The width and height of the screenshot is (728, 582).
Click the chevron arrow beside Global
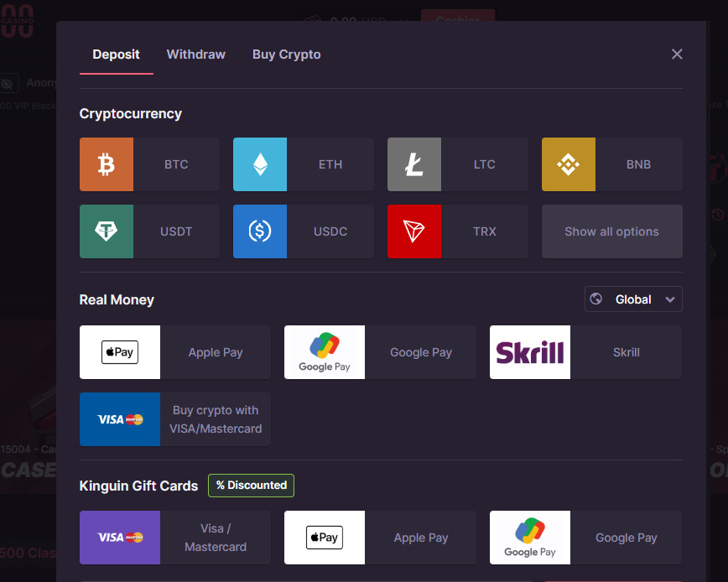[x=669, y=299]
